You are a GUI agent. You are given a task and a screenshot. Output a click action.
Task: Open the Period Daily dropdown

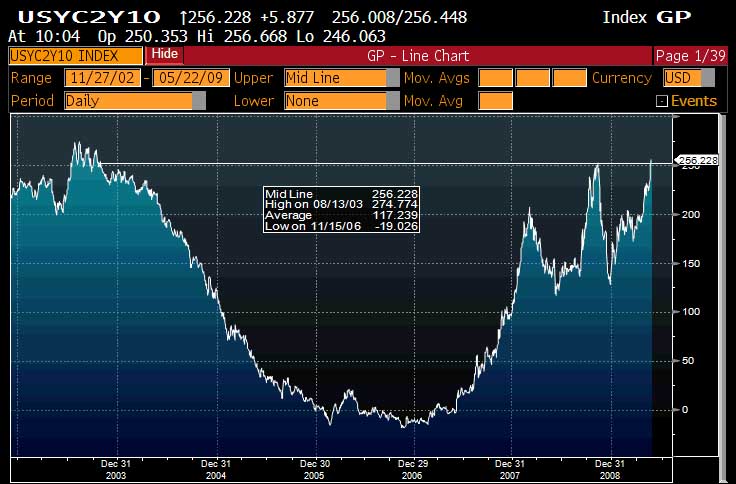135,100
